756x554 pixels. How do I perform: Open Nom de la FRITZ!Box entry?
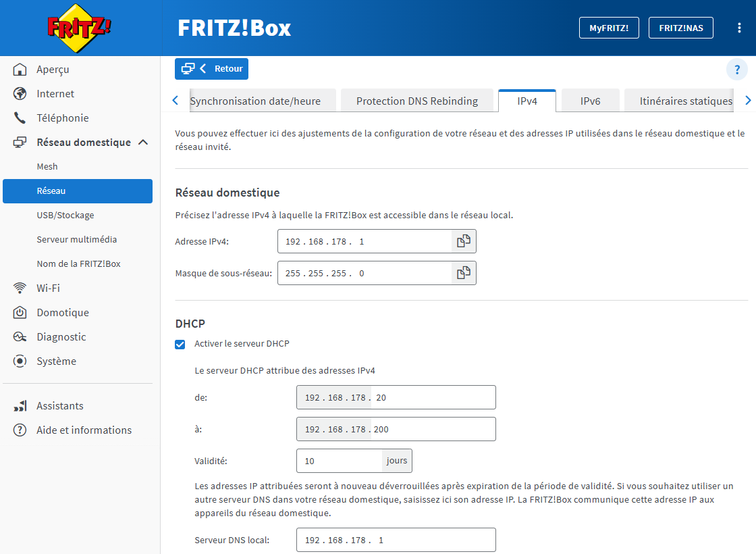click(x=78, y=264)
